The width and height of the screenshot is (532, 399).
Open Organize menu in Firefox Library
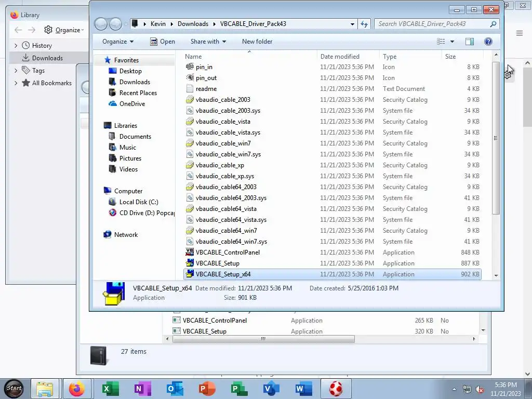coord(64,30)
